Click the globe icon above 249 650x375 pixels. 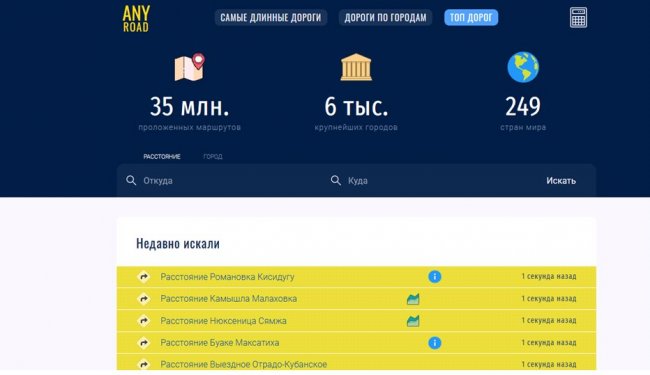click(523, 67)
